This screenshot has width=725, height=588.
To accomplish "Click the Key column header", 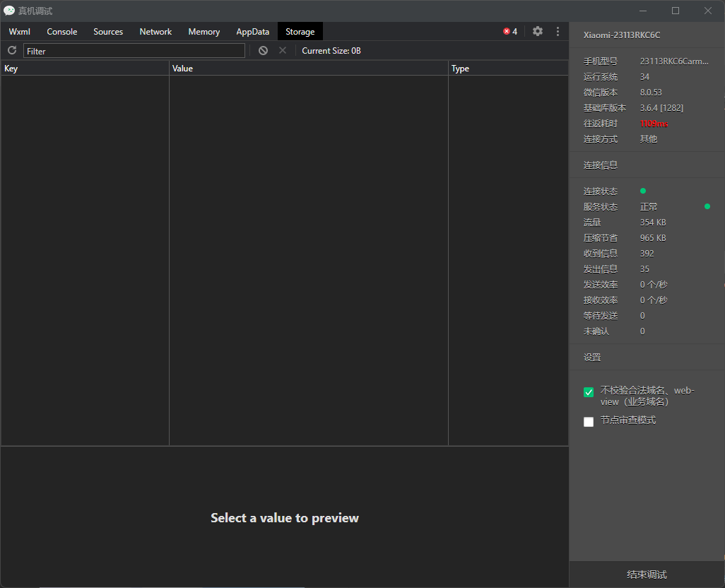I will point(85,69).
